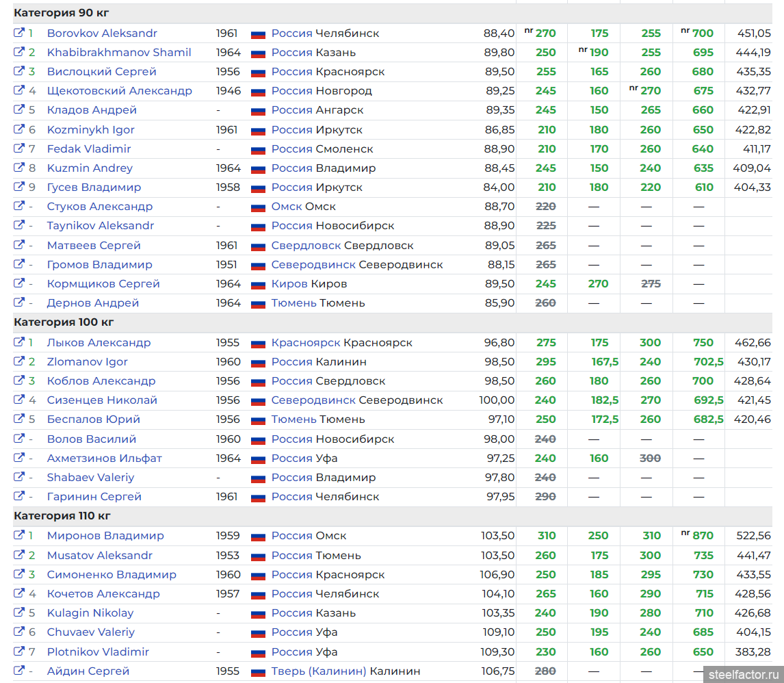Open Щекотовский Александр athlete page
Viewport: 784px width, 683px height.
(119, 90)
